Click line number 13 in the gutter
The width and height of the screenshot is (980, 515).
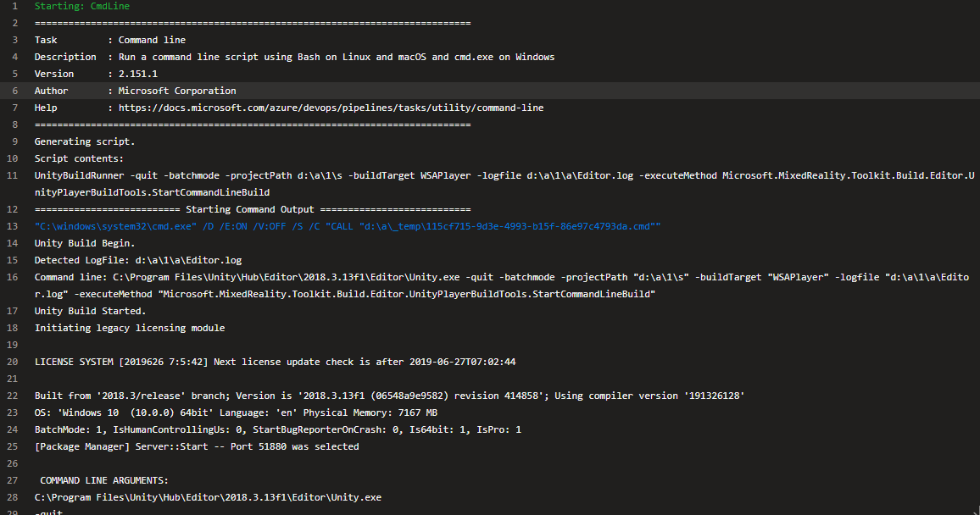[x=13, y=226]
